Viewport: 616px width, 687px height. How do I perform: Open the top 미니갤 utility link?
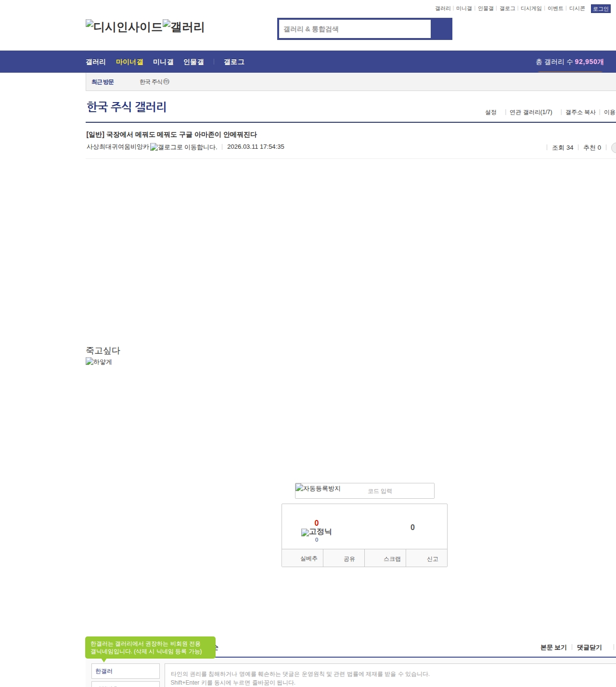tap(464, 9)
